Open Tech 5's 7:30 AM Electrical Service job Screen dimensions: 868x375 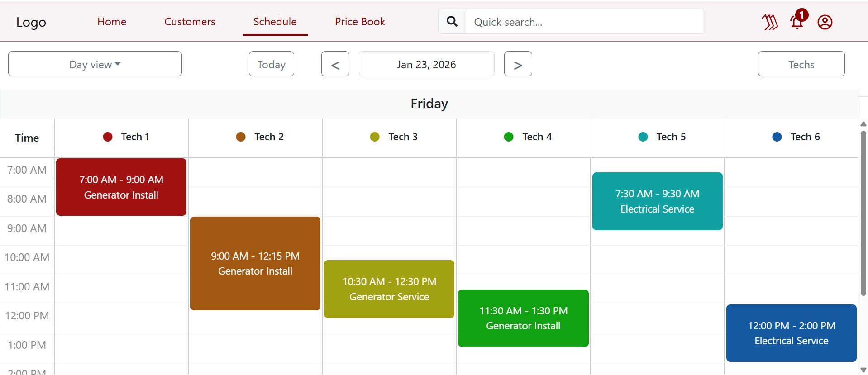pyautogui.click(x=657, y=201)
